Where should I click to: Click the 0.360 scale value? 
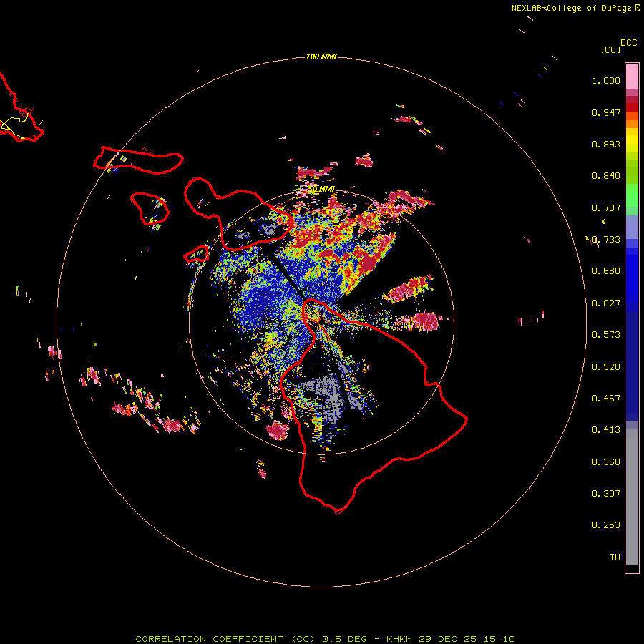coord(606,462)
